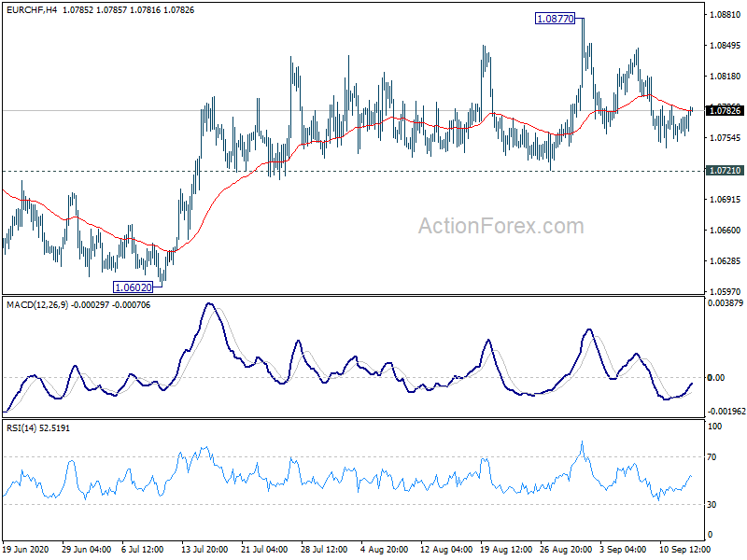Click the MACD scale value -0.001962
The image size is (747, 560).
click(726, 412)
